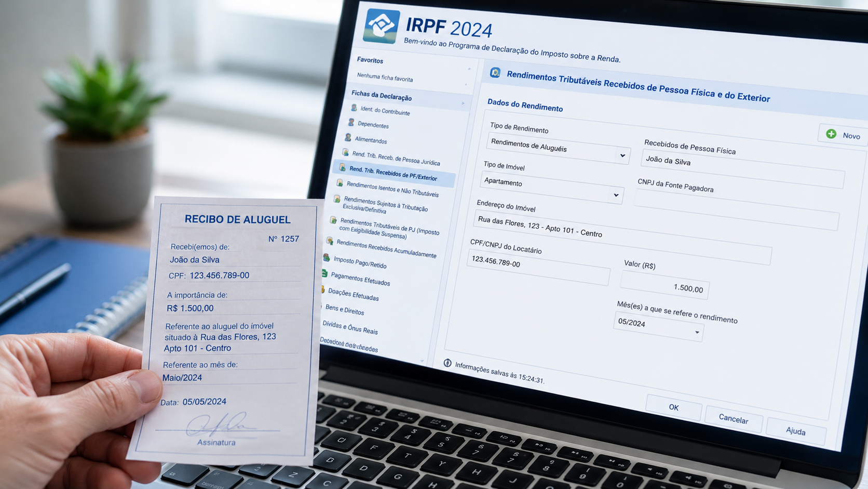
Task: Click the Valor (R$) field
Action: click(664, 285)
